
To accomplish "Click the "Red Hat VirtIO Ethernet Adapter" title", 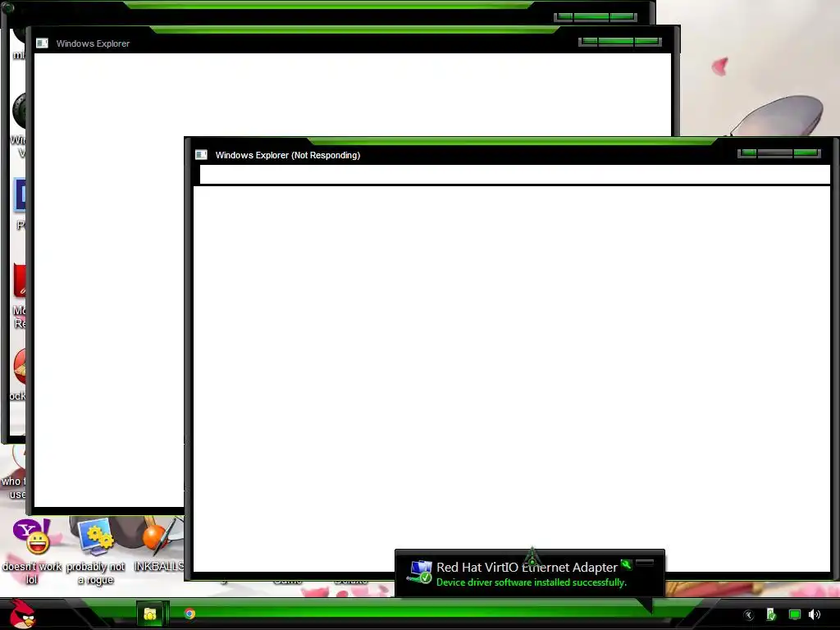I will tap(527, 568).
